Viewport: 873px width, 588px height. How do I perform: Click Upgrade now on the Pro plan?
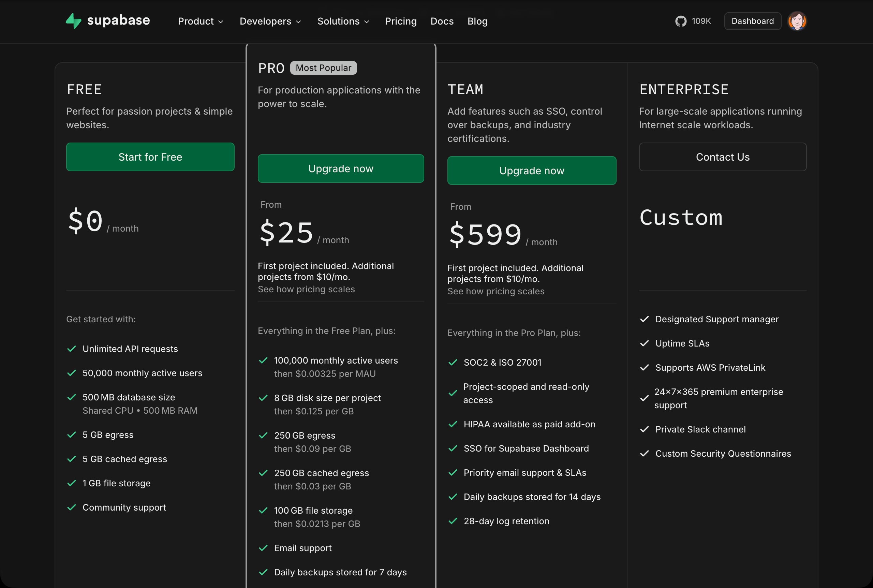coord(341,168)
